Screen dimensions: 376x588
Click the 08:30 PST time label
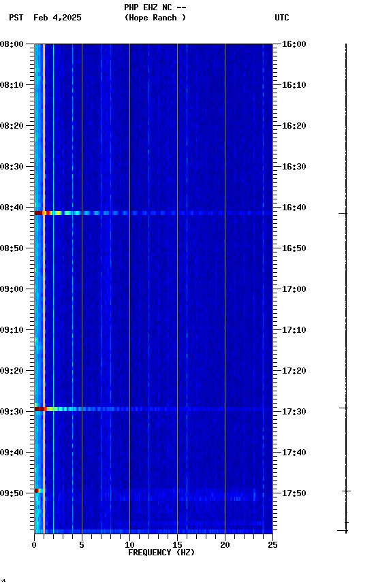[x=12, y=167]
